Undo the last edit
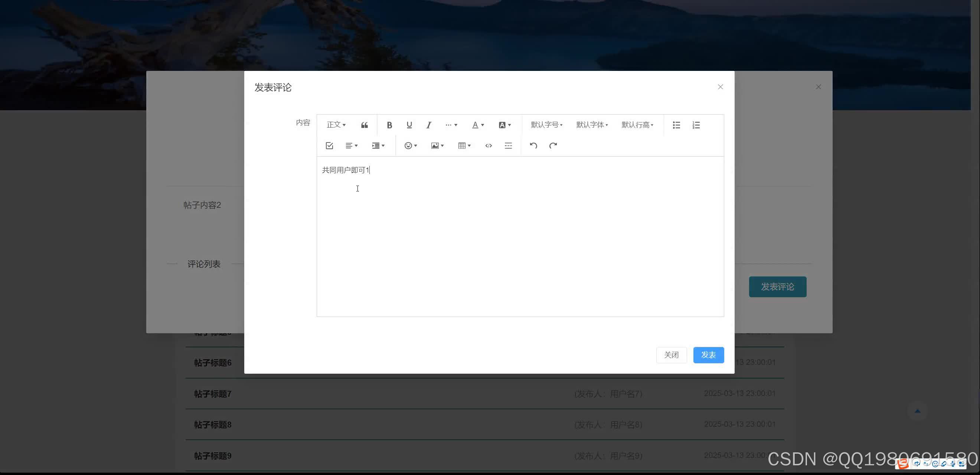The image size is (980, 475). tap(533, 145)
